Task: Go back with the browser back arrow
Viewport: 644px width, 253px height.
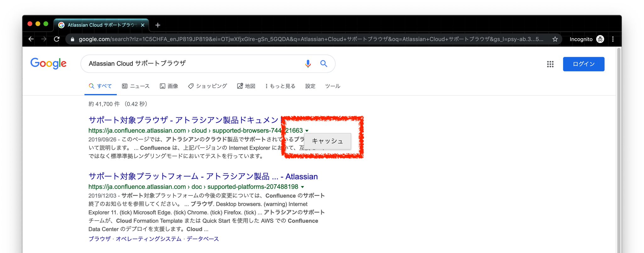Action: [x=31, y=39]
